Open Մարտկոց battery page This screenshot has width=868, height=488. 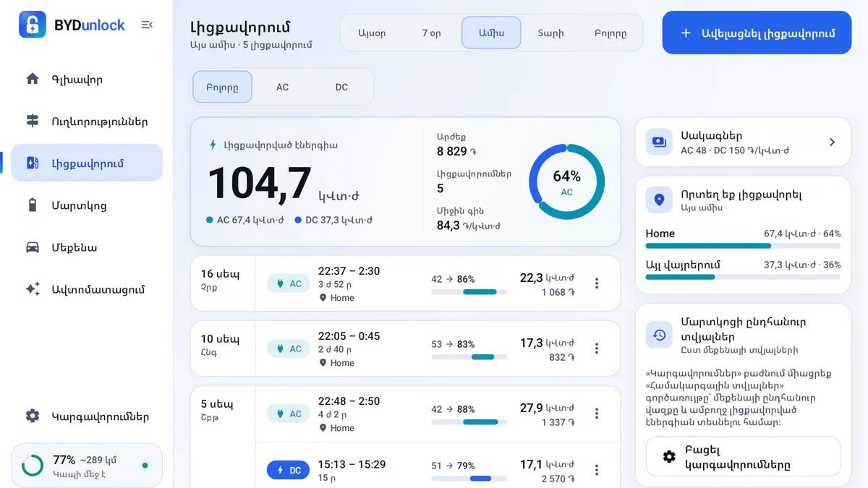pyautogui.click(x=87, y=205)
